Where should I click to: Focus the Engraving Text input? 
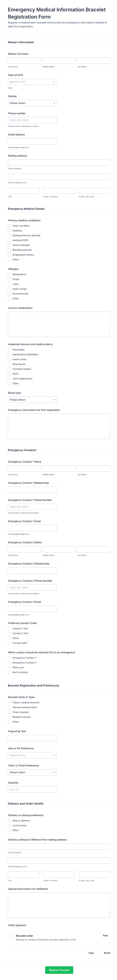coord(32,738)
